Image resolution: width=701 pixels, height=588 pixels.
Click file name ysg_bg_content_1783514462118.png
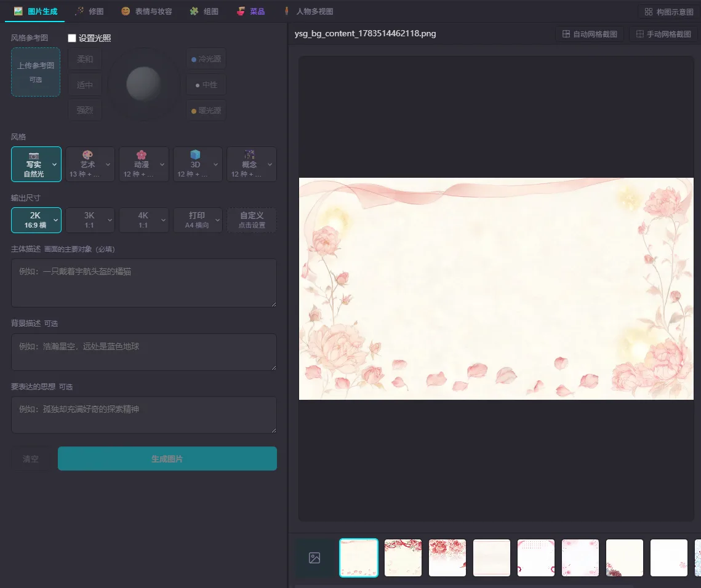(365, 33)
